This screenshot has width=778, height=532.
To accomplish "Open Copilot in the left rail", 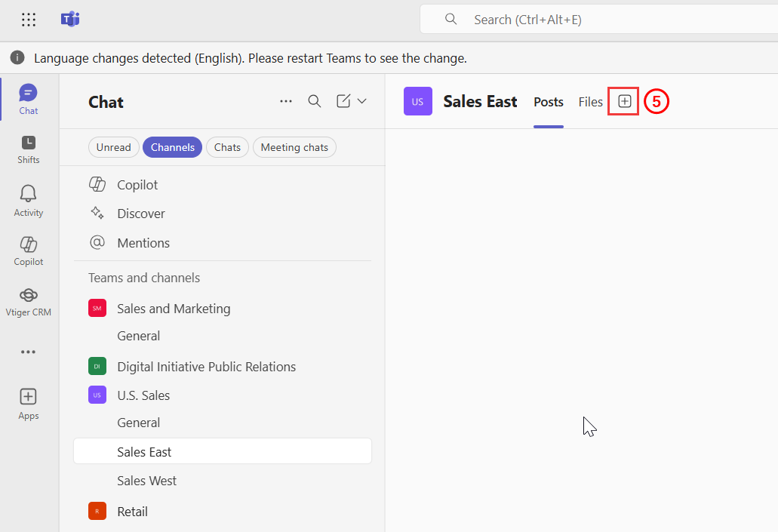I will pos(28,251).
